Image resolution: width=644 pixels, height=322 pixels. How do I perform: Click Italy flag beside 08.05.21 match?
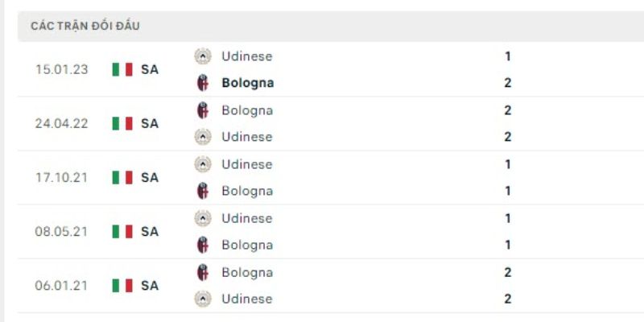122,231
